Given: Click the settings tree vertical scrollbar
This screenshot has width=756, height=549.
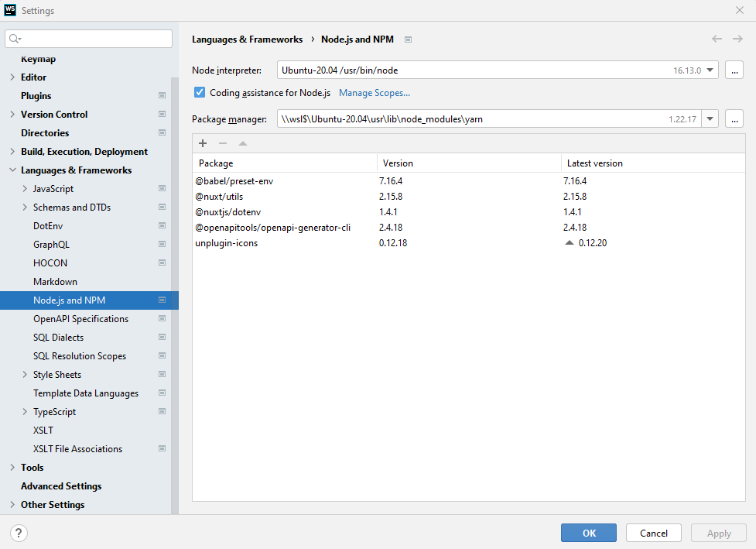Looking at the screenshot, I should point(175,294).
